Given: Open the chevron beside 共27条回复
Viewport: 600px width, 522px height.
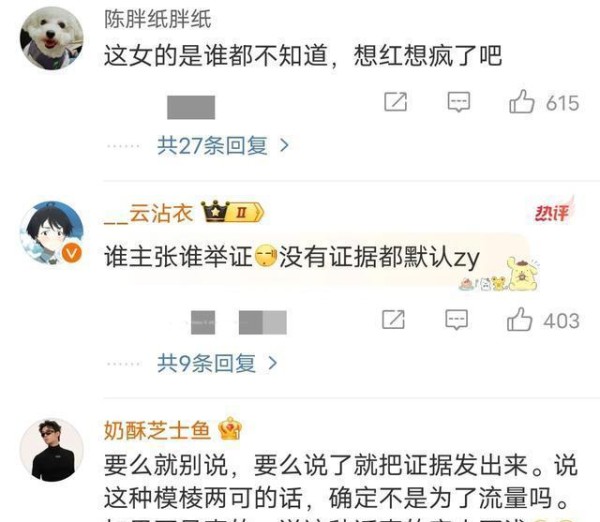Looking at the screenshot, I should 284,145.
